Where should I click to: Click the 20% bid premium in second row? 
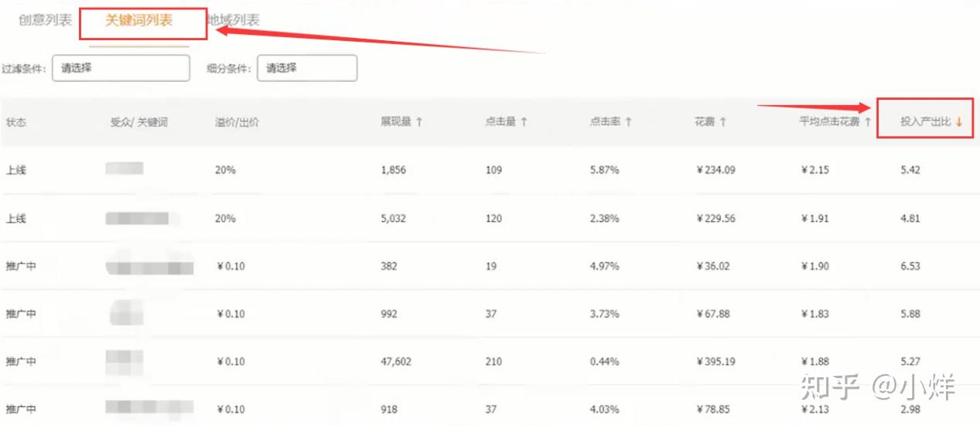(225, 219)
